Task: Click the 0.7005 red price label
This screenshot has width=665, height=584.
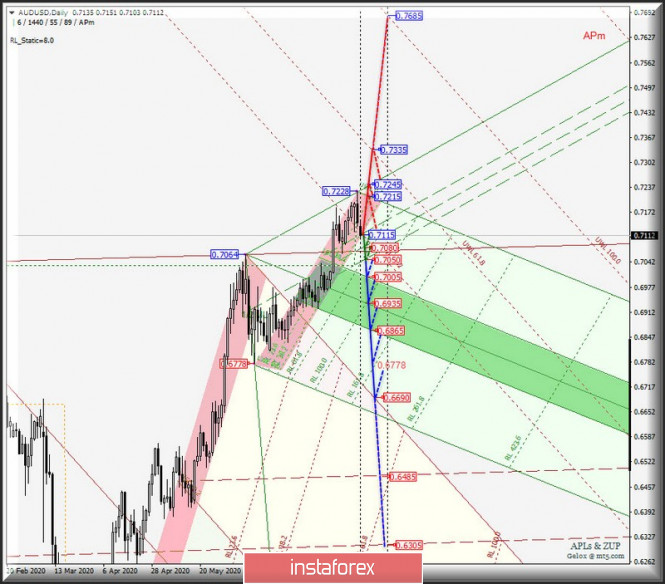Action: pyautogui.click(x=388, y=277)
